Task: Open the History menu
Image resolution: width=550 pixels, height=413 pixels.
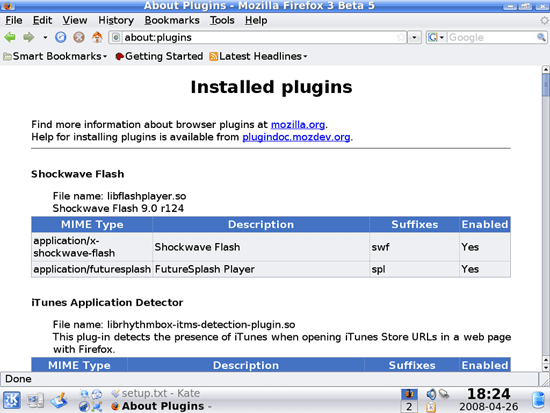Action: tap(116, 20)
